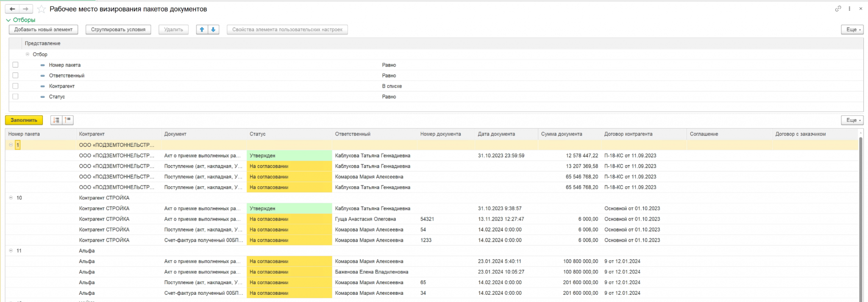The height and width of the screenshot is (302, 868).
Task: Open the three-dot options menu at top right
Action: tap(849, 8)
